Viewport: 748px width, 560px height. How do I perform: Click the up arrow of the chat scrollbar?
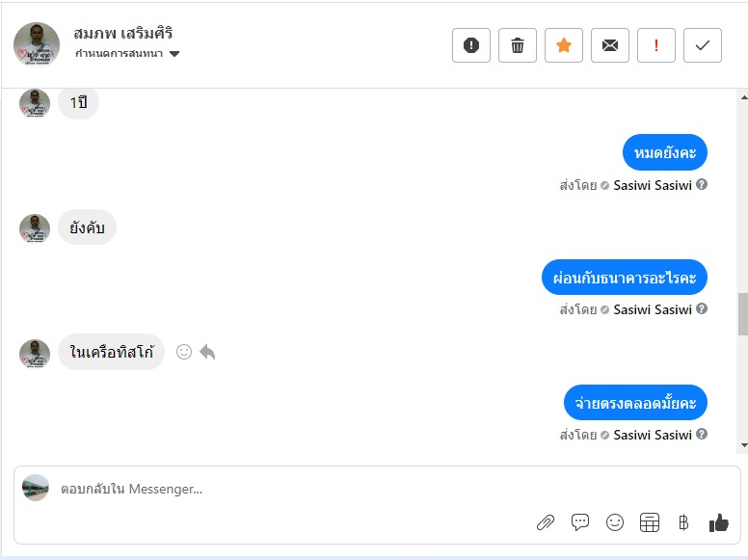coord(742,97)
